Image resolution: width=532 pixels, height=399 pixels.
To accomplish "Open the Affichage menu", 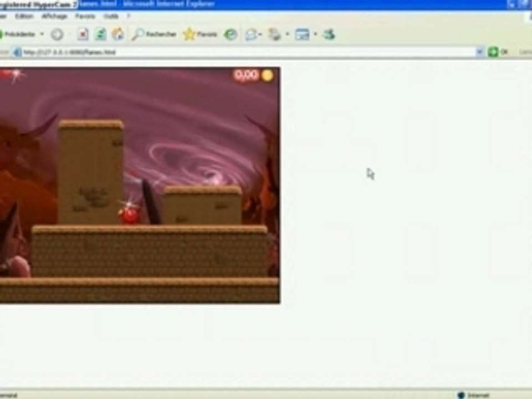I will click(x=54, y=16).
